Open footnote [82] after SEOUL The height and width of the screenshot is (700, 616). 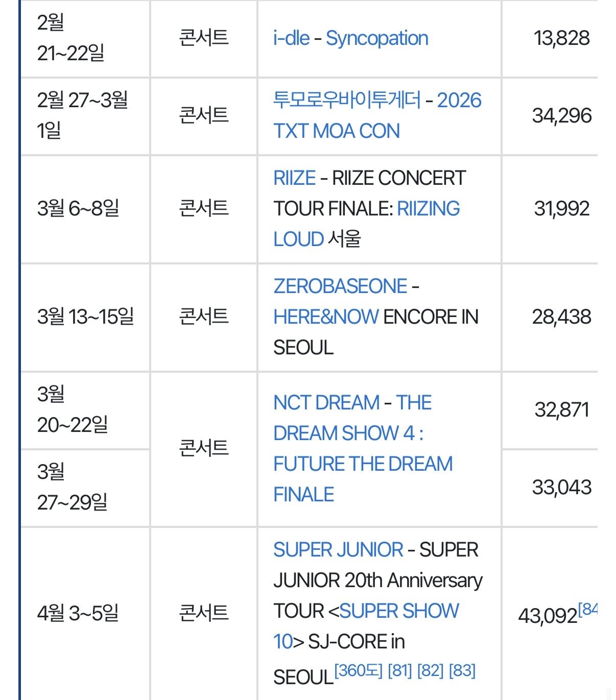[430, 670]
